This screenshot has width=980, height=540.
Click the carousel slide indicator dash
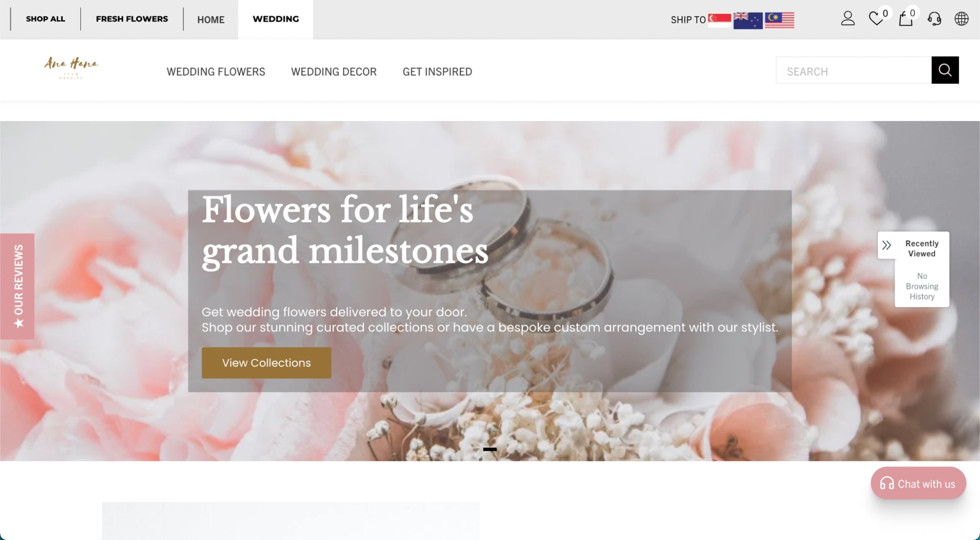490,449
